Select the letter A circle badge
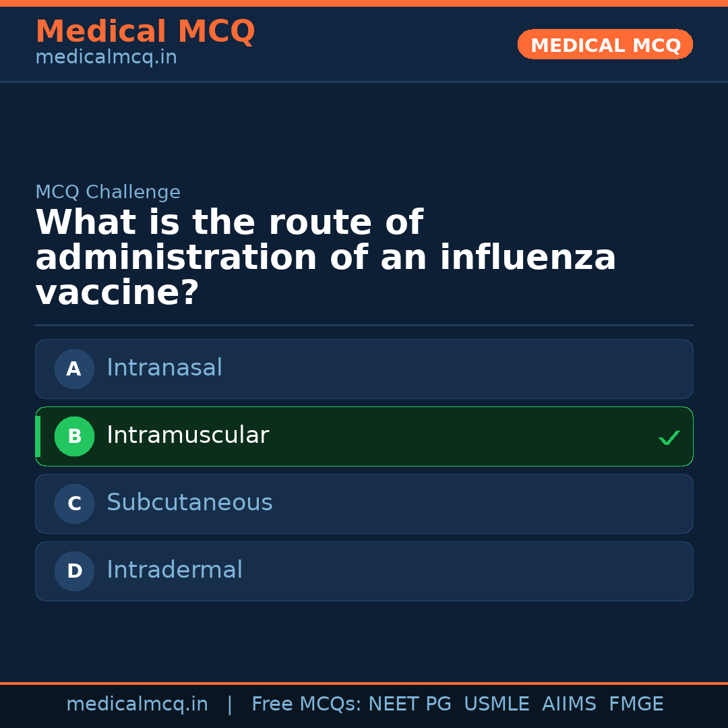This screenshot has width=728, height=728. point(74,369)
